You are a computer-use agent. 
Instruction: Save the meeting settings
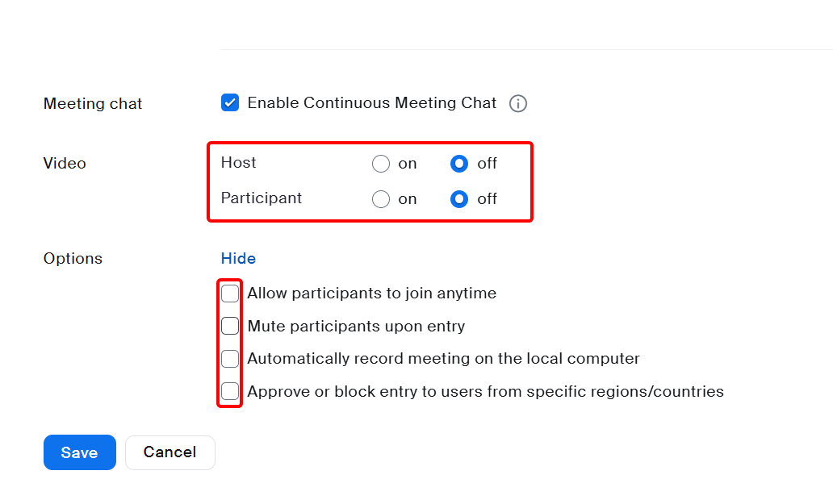[79, 452]
